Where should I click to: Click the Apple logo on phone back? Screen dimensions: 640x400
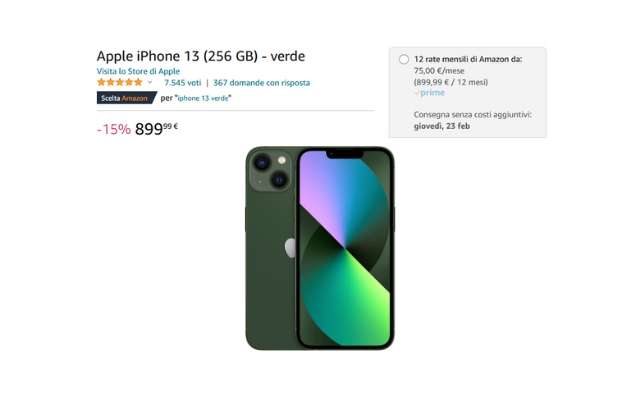point(290,248)
